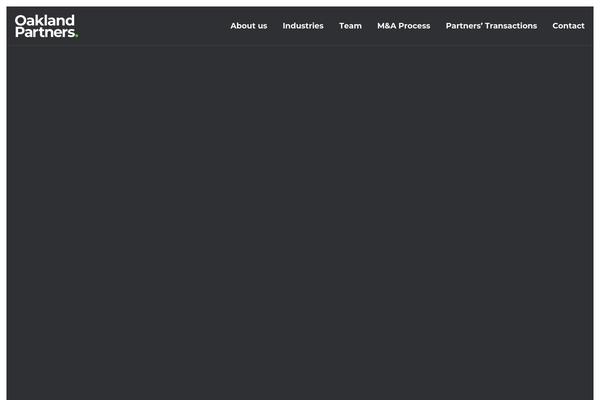This screenshot has width=600, height=400.
Task: Go to the Contact page
Action: (x=568, y=26)
